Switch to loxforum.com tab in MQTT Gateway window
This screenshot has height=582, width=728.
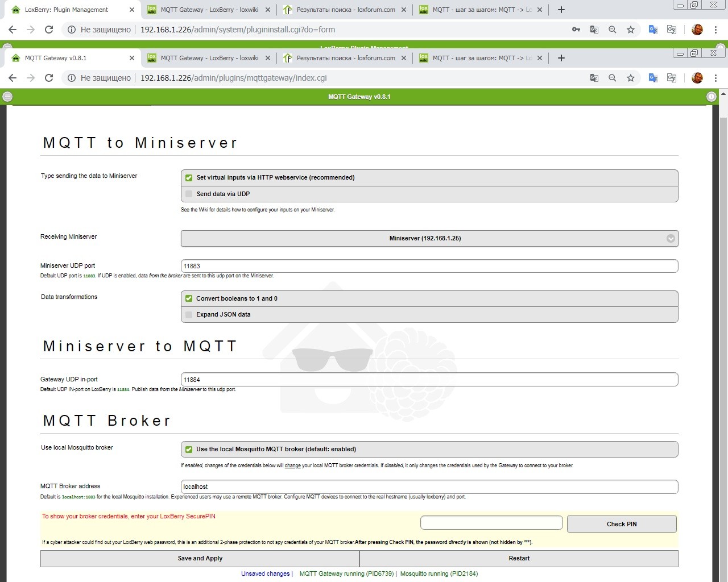point(345,58)
